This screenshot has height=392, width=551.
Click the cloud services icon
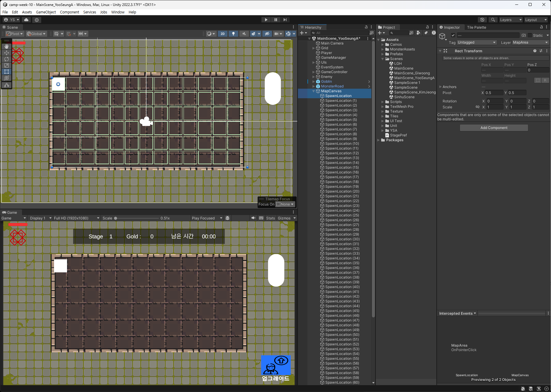coord(26,20)
